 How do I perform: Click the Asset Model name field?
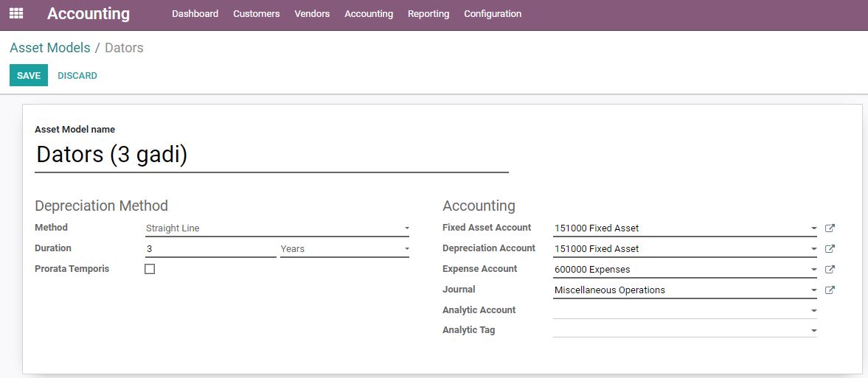[271, 155]
